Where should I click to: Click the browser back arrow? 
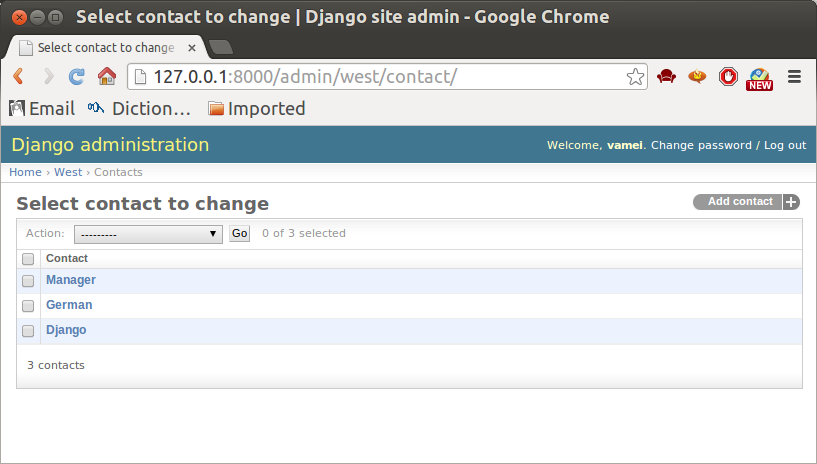pos(18,77)
